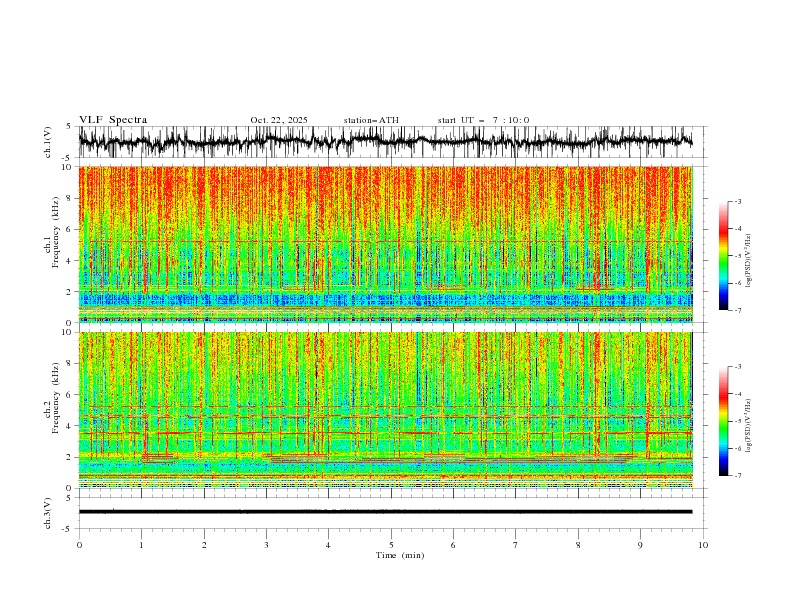Click inside the ch.1 voltage waveform trace
This screenshot has width=792, height=612.
[x=385, y=142]
